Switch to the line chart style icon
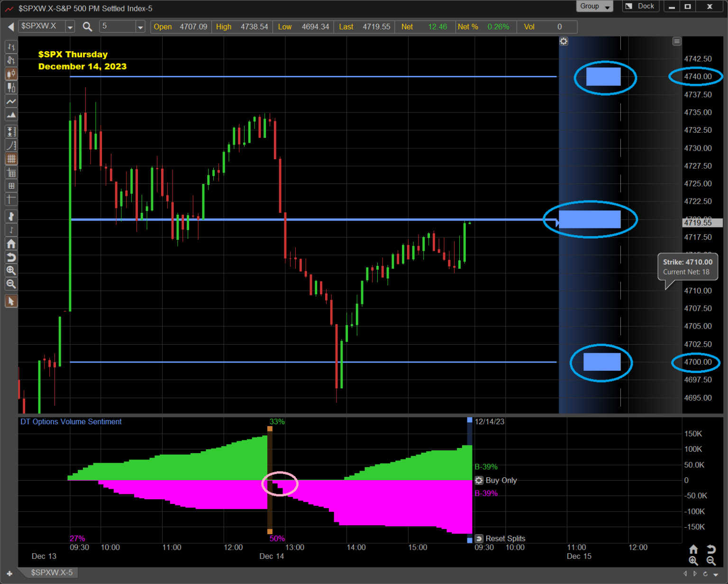This screenshot has width=728, height=584. (11, 101)
